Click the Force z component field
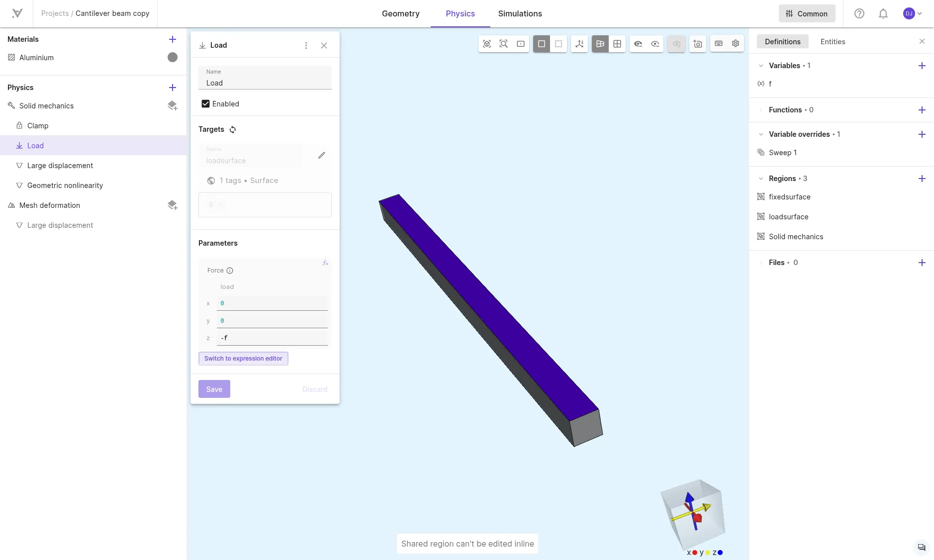Viewport: 934px width, 560px height. coord(272,338)
